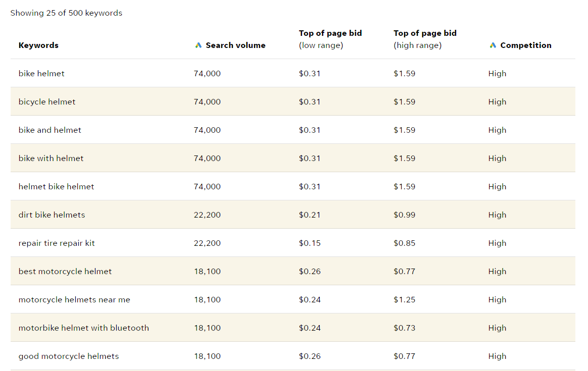The height and width of the screenshot is (371, 588).
Task: Click the Google Ads icon beside Competition
Action: point(493,45)
